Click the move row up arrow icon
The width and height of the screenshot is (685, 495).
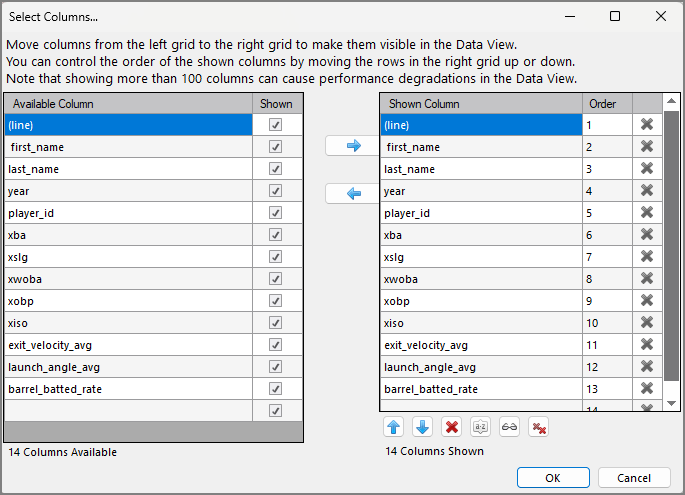(394, 427)
